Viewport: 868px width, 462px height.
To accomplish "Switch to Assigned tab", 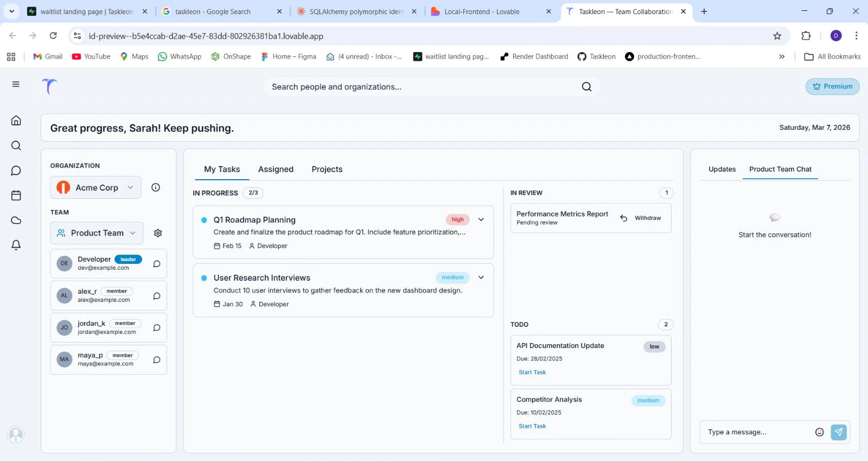I will [276, 169].
